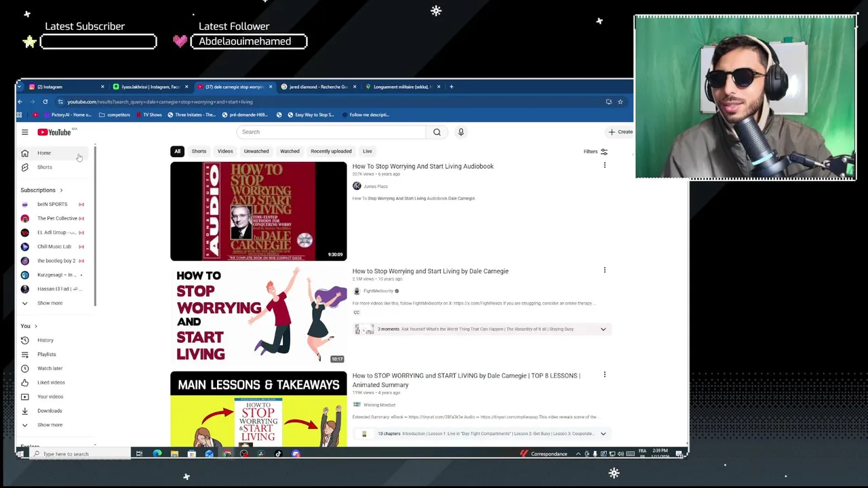Viewport: 868px width, 488px height.
Task: Click the How To Stop Worrying Audiobook title
Action: click(422, 166)
